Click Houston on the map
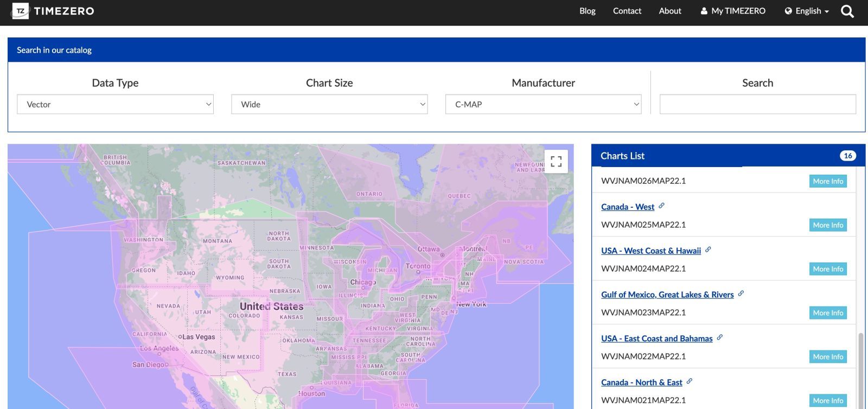 311,393
